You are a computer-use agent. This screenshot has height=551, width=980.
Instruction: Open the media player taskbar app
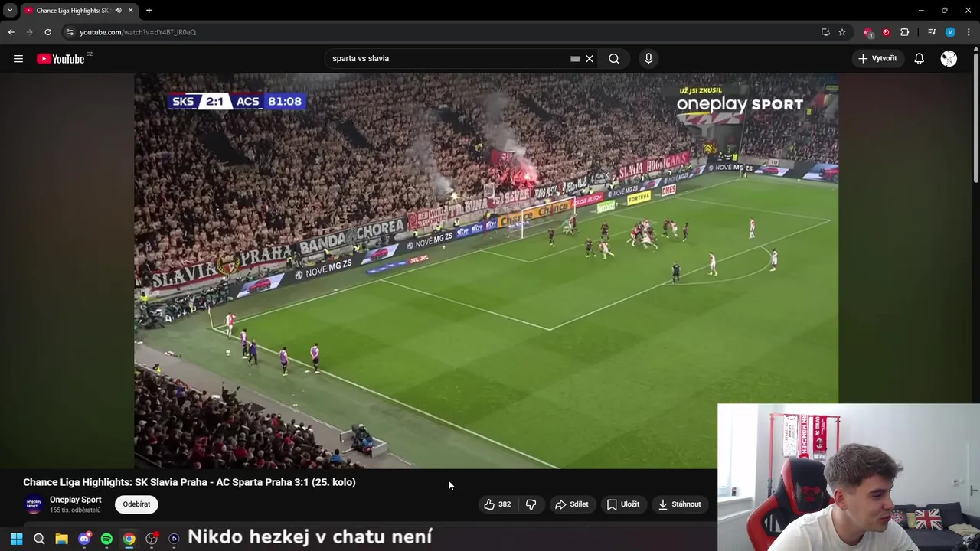(x=174, y=539)
